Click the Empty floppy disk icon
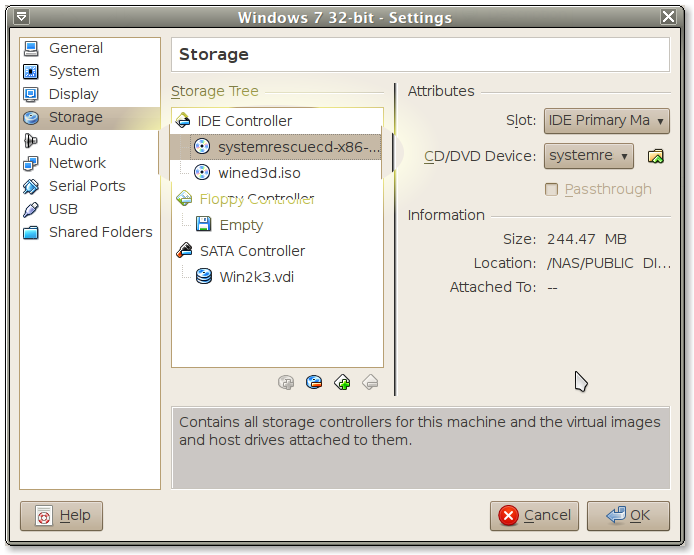The height and width of the screenshot is (555, 694). click(x=204, y=225)
